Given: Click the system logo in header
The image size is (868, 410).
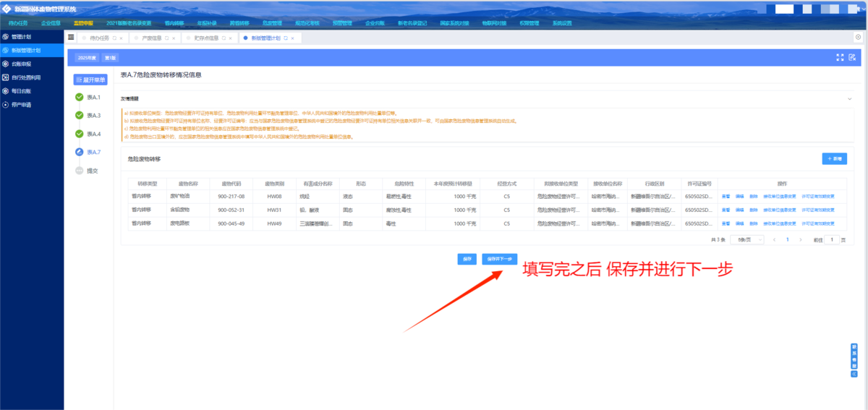Looking at the screenshot, I should [x=7, y=9].
